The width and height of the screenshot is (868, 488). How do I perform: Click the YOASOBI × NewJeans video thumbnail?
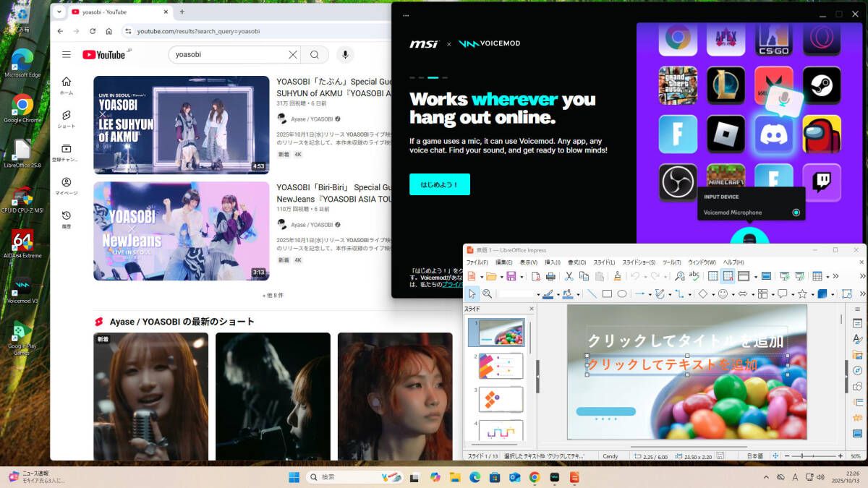(x=181, y=231)
